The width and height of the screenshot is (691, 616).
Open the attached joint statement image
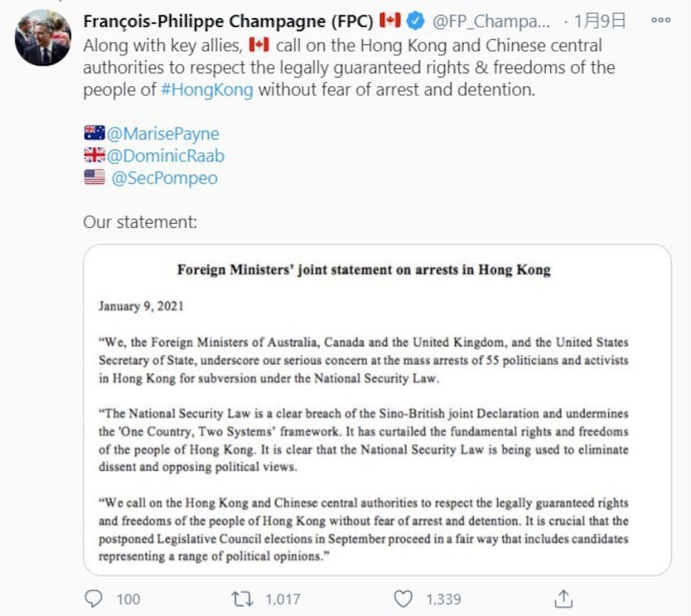[377, 410]
